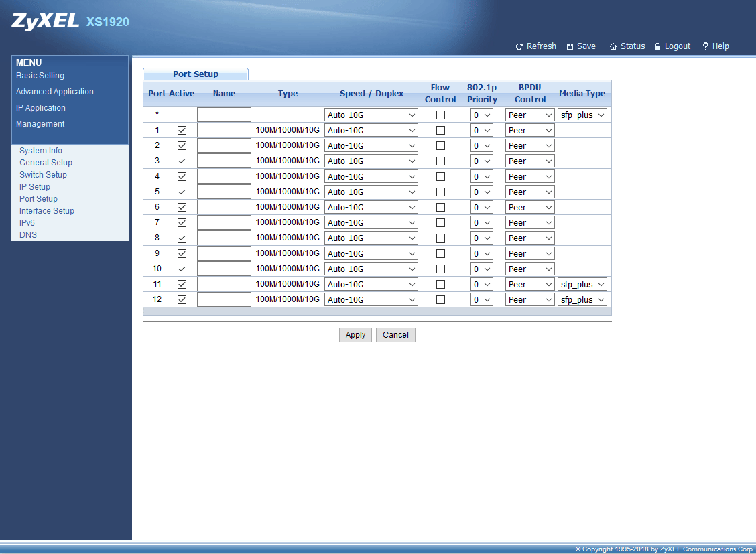Image resolution: width=756 pixels, height=554 pixels.
Task: Select the Port Setup tab
Action: point(196,74)
